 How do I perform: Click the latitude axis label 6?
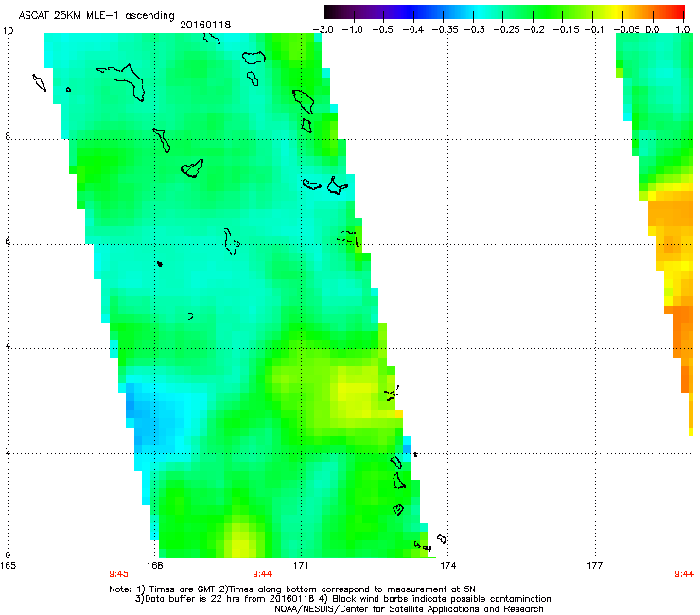click(x=8, y=241)
